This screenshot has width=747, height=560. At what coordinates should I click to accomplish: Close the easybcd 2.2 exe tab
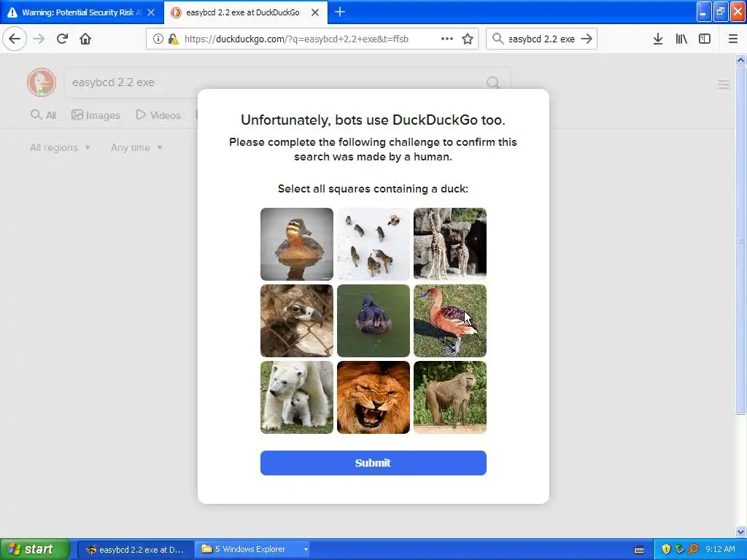tap(315, 12)
